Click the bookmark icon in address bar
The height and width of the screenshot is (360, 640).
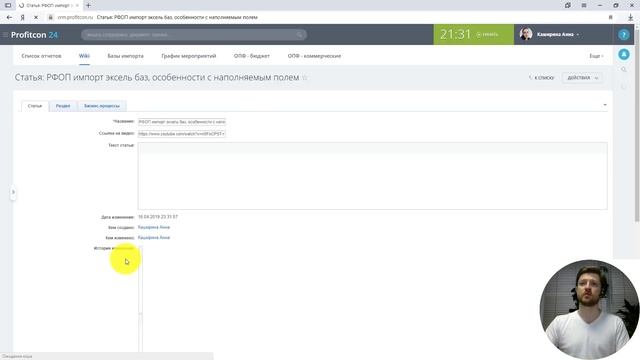611,17
